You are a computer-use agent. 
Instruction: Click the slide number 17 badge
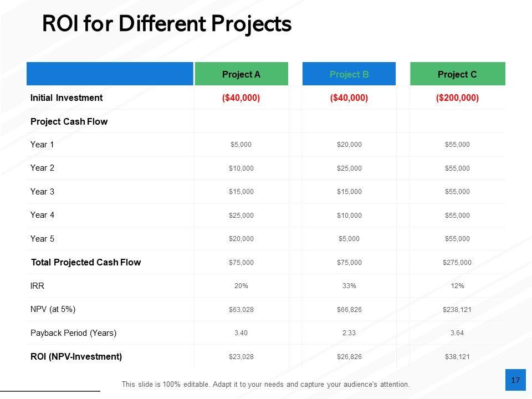[x=515, y=380]
